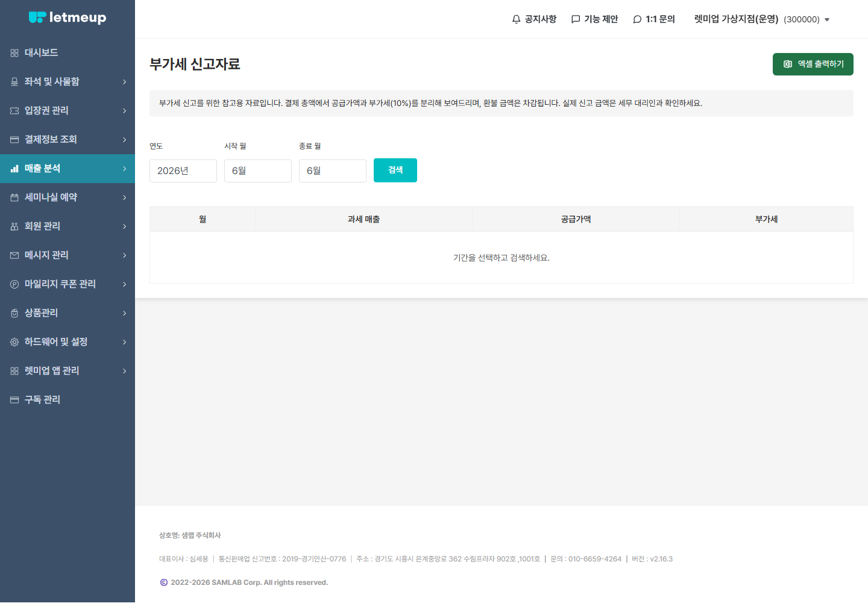Expand the 상품관리 chevron
Screen dimensions: 868x612
(125, 313)
